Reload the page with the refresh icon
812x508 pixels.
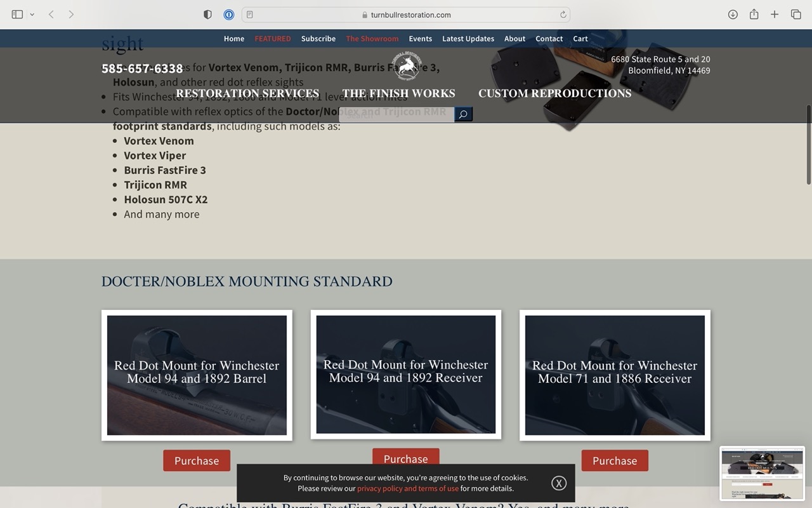click(563, 15)
